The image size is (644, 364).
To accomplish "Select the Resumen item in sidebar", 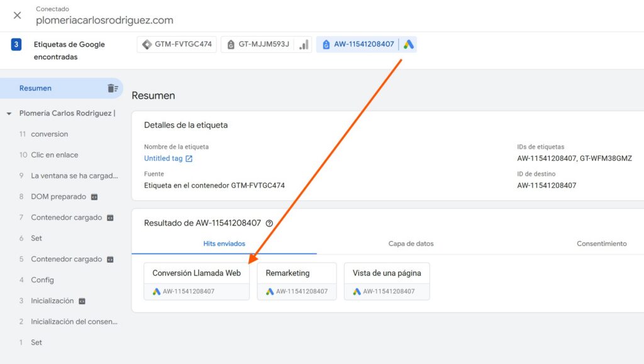I will pyautogui.click(x=35, y=88).
